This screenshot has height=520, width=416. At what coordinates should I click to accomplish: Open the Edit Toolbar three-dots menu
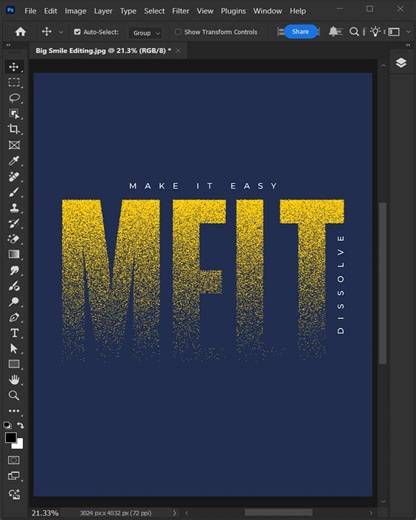click(x=14, y=411)
